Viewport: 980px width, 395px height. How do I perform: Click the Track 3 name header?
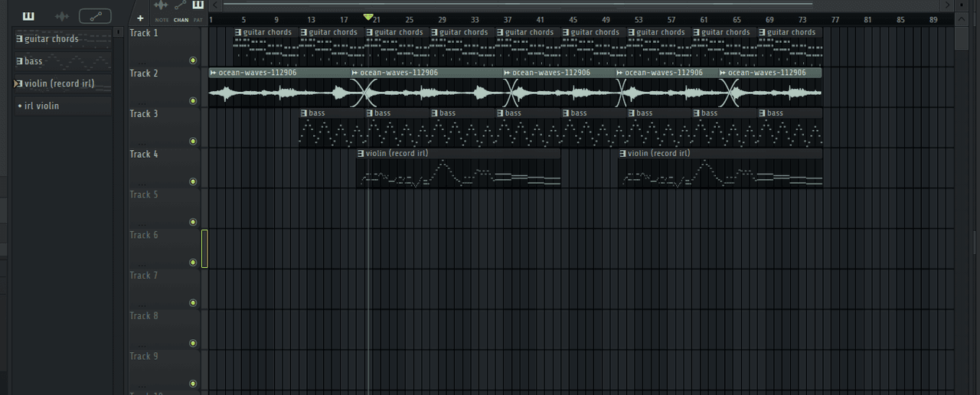(145, 114)
